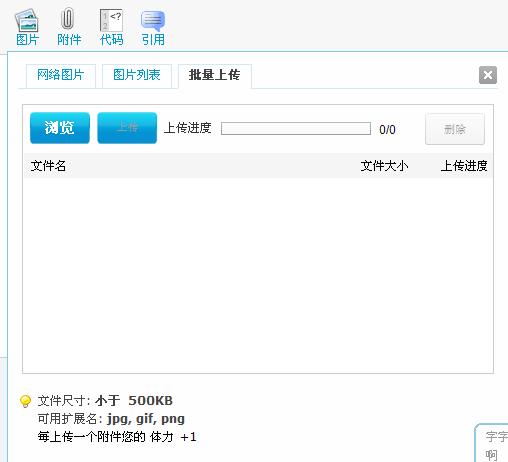The width and height of the screenshot is (508, 462).
Task: Click the 上传进度 progress bar
Action: (296, 129)
